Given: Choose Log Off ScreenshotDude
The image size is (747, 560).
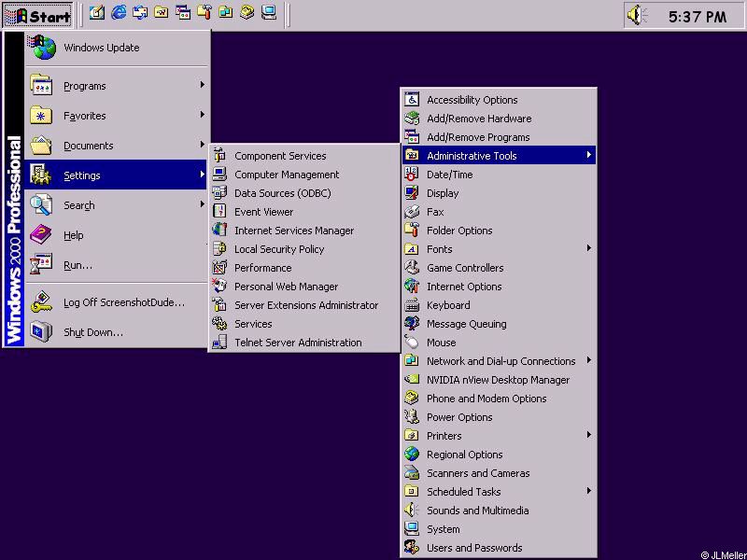Looking at the screenshot, I should click(118, 302).
